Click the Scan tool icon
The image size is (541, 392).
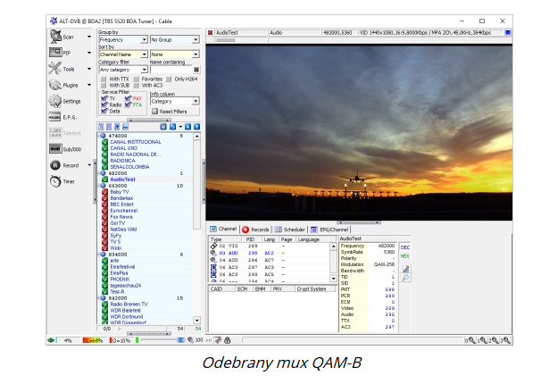coord(54,37)
